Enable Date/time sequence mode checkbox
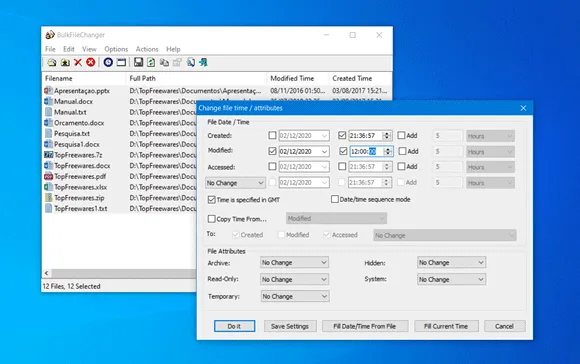 click(335, 199)
